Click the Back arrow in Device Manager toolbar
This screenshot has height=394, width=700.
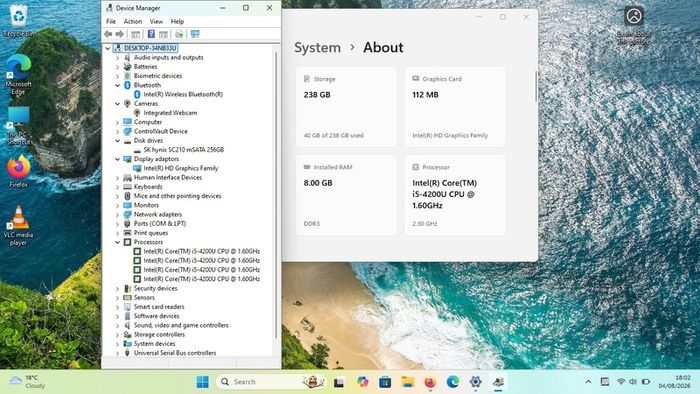pos(108,34)
